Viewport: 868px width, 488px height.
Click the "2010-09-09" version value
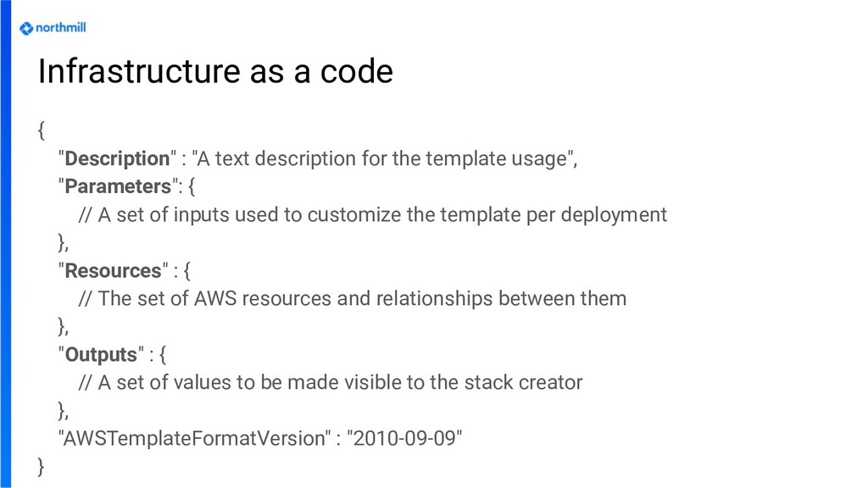pyautogui.click(x=407, y=439)
